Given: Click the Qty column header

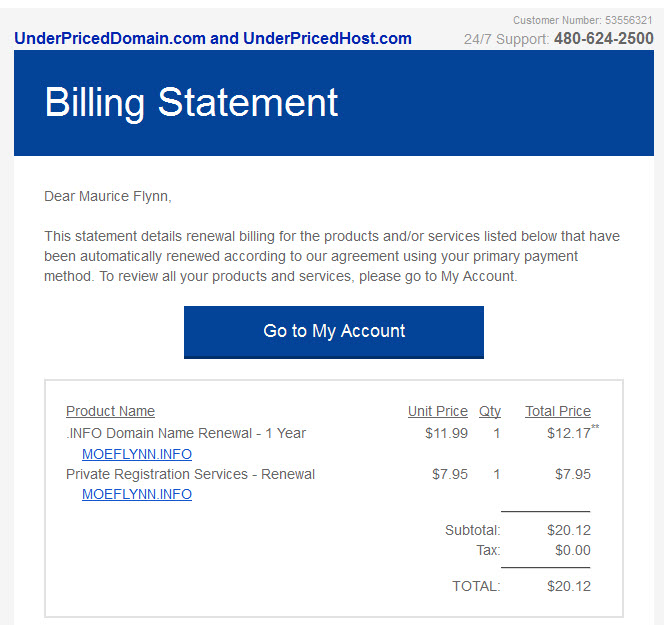Looking at the screenshot, I should click(x=490, y=411).
